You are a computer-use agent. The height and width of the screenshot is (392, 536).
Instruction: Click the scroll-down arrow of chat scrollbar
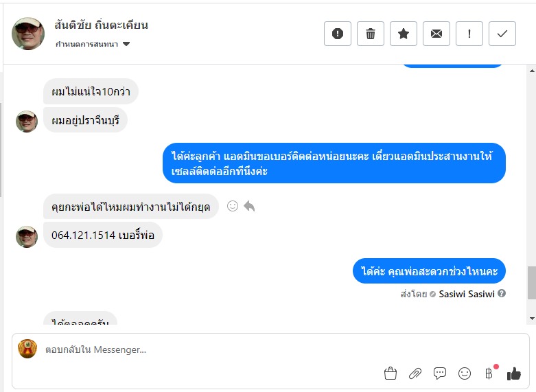(531, 319)
